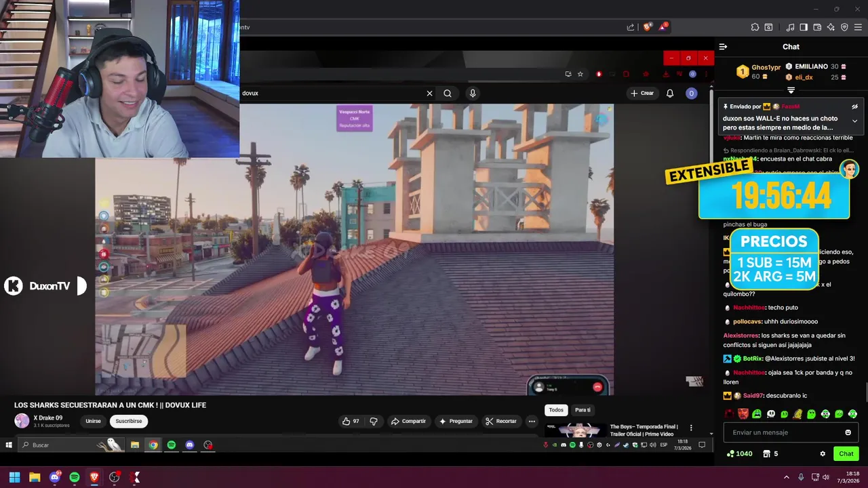The image size is (868, 488).
Task: Collapse the Kick chat panel arrow icon
Action: click(723, 47)
